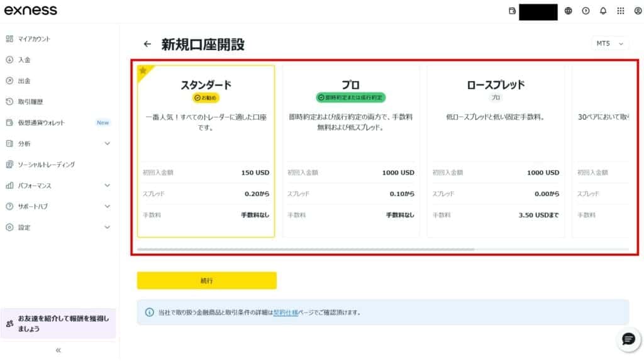Click the New tag beside 仮想通貨ウォレット
Image resolution: width=644 pixels, height=362 pixels.
103,123
